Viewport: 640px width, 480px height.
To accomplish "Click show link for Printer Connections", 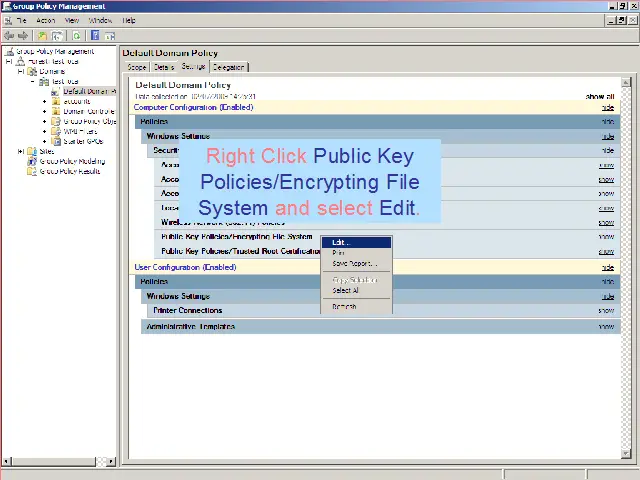I will click(606, 311).
